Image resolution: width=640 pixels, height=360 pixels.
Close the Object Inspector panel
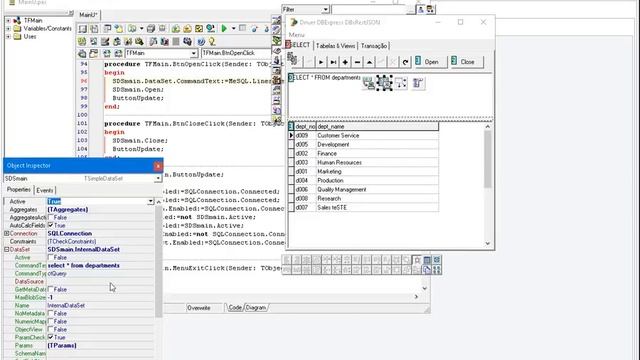(x=158, y=166)
